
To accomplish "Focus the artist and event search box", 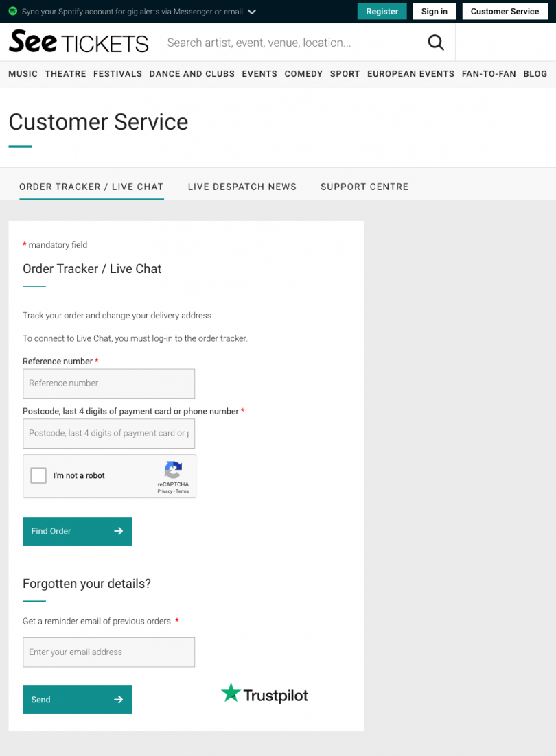I will click(294, 43).
